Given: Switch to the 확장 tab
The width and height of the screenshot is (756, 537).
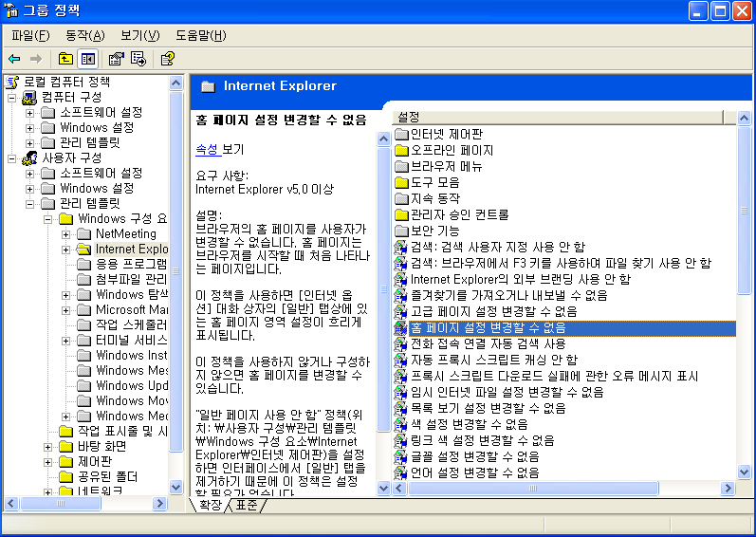Looking at the screenshot, I should [211, 505].
